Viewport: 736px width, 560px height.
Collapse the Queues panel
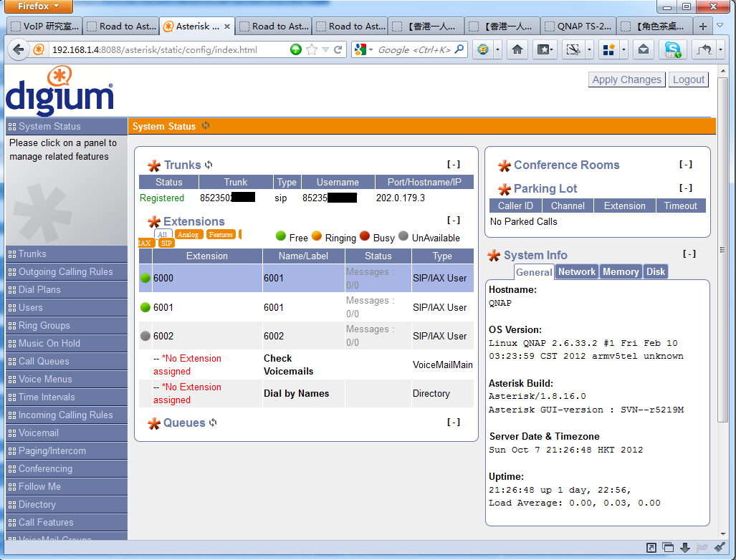click(x=454, y=422)
